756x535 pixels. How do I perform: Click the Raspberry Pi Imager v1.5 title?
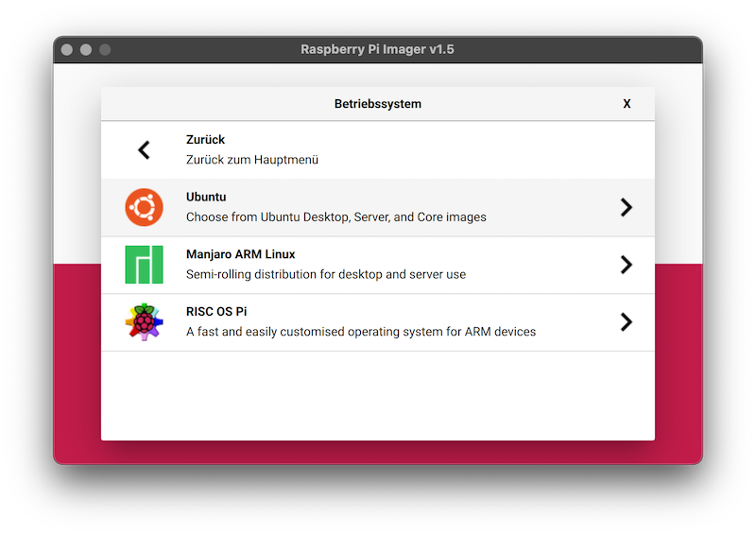pos(377,49)
